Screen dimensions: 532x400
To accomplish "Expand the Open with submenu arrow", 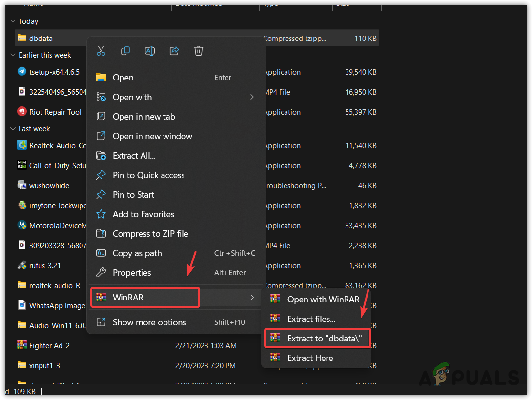I will pos(252,97).
